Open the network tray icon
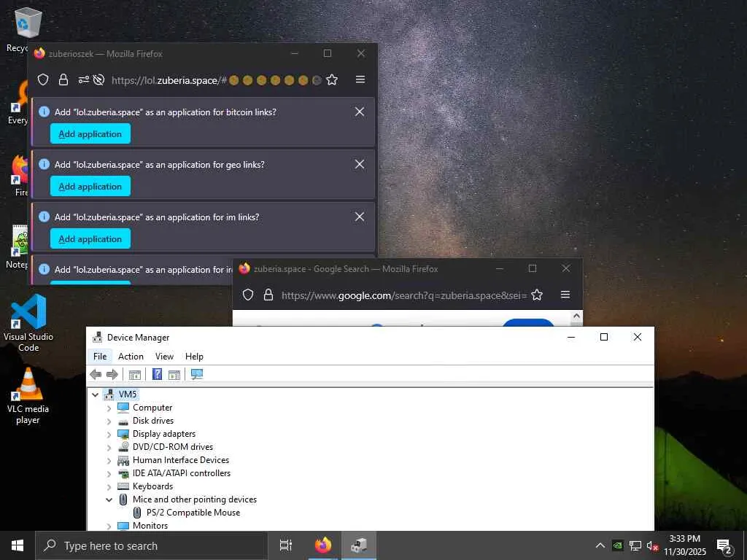The height and width of the screenshot is (560, 747). (x=635, y=545)
